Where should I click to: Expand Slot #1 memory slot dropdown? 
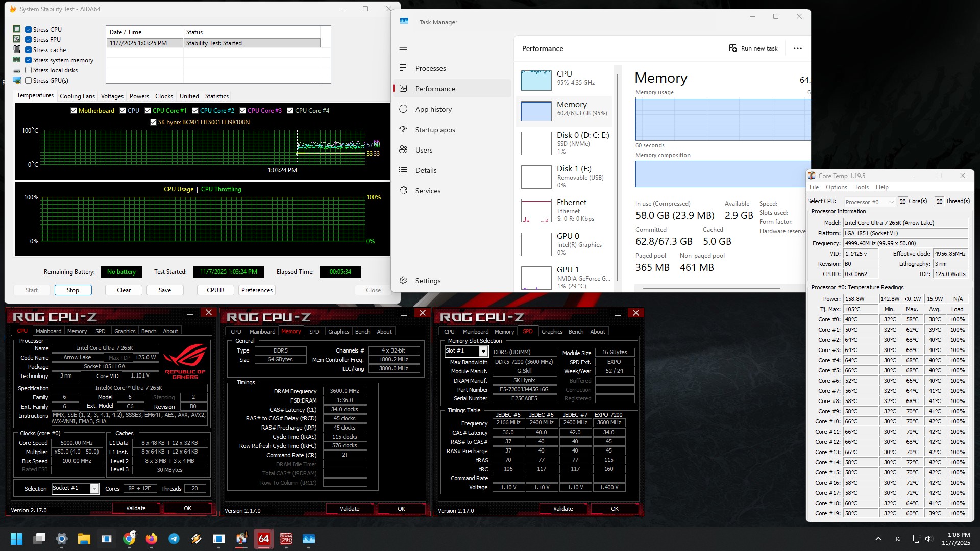pyautogui.click(x=483, y=351)
